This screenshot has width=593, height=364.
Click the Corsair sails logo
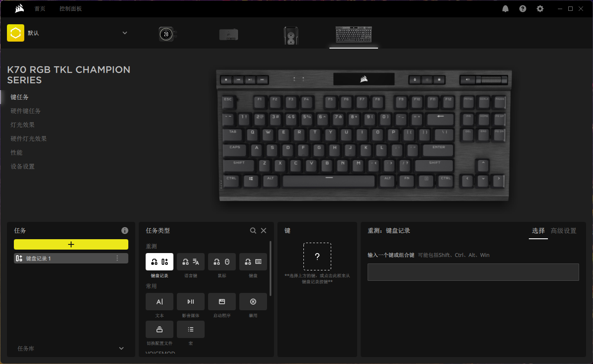19,9
